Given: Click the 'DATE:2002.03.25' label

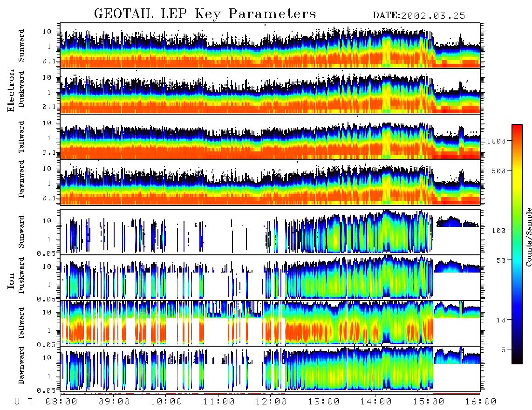Looking at the screenshot, I should click(x=419, y=16).
